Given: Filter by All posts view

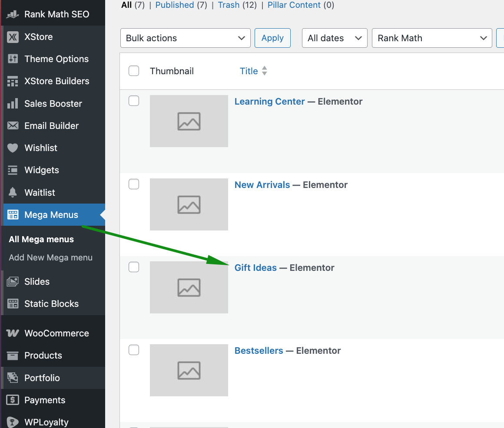Looking at the screenshot, I should [126, 5].
